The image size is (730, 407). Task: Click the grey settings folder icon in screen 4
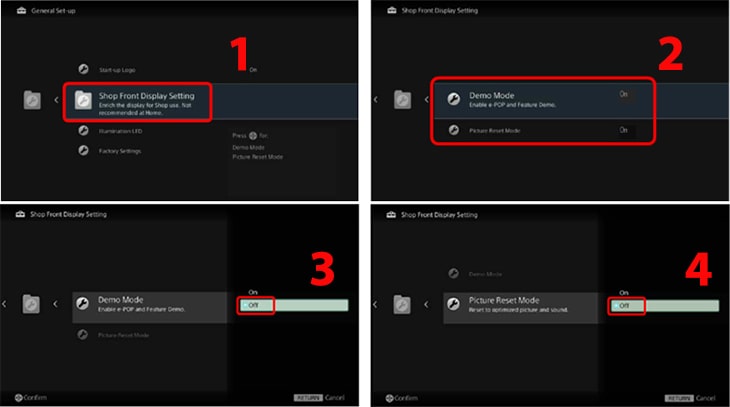point(402,305)
